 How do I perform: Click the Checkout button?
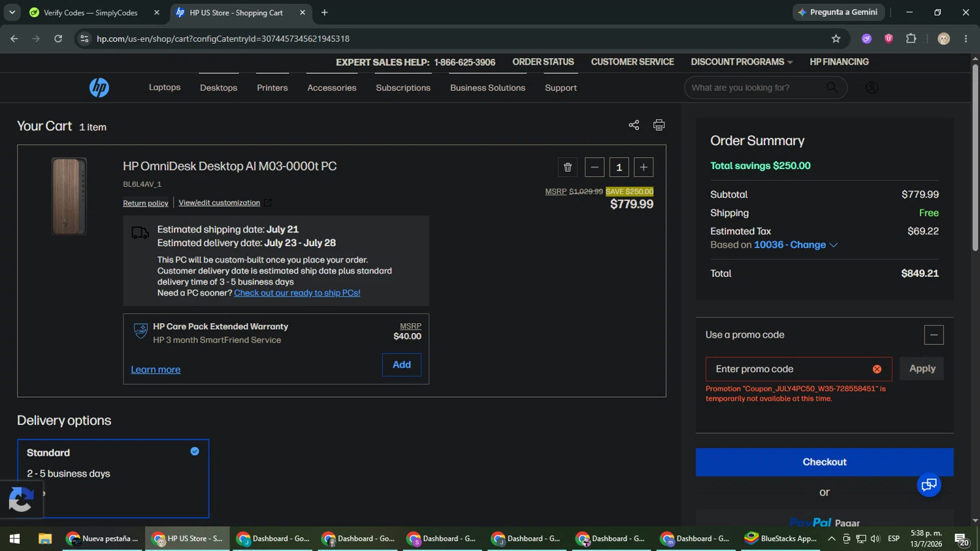825,462
